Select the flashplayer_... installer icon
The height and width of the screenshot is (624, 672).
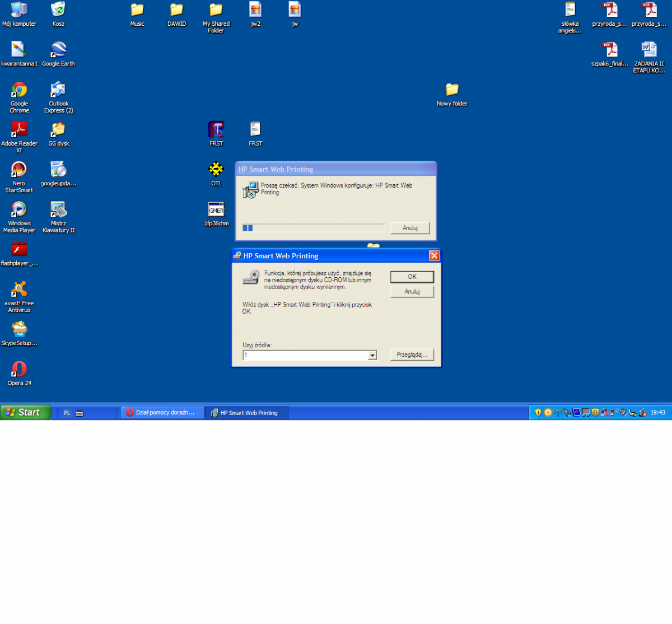coord(19,254)
